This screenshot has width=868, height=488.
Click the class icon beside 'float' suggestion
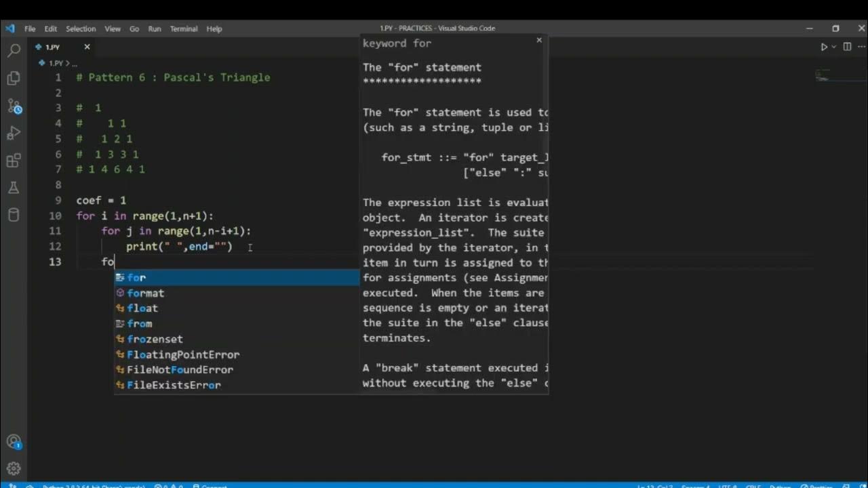click(x=120, y=308)
